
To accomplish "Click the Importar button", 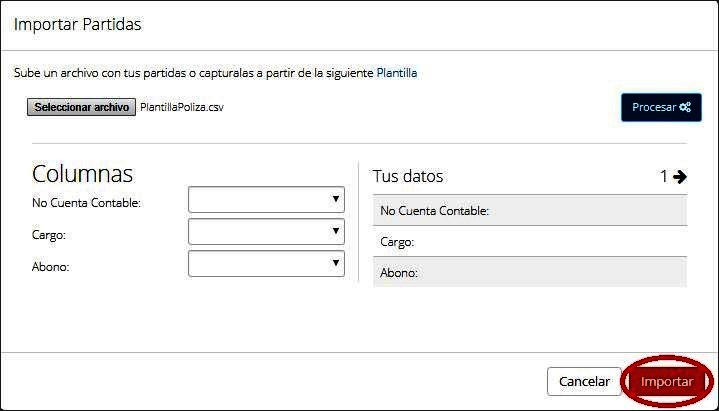I will [x=667, y=382].
